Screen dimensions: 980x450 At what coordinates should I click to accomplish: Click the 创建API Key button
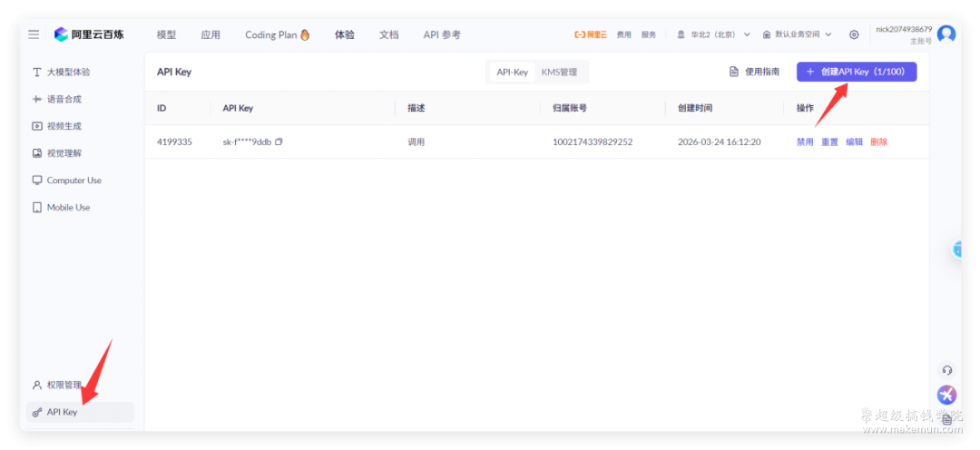coord(856,72)
